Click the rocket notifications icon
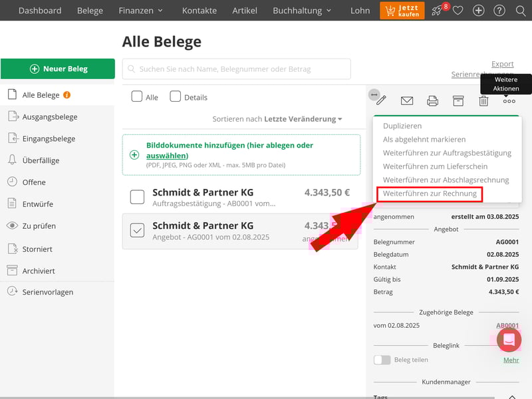Image resolution: width=532 pixels, height=399 pixels. (437, 11)
